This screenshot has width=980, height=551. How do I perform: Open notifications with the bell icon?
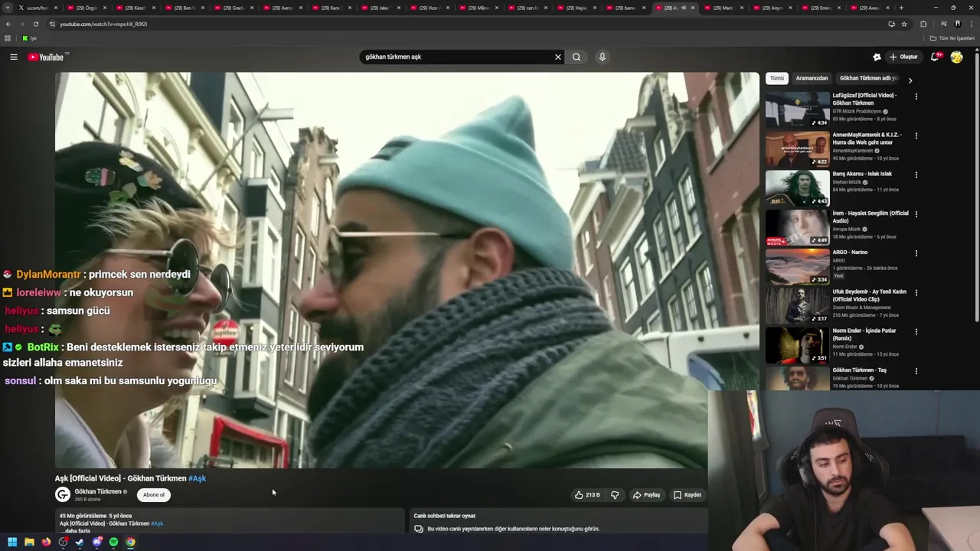pos(935,57)
